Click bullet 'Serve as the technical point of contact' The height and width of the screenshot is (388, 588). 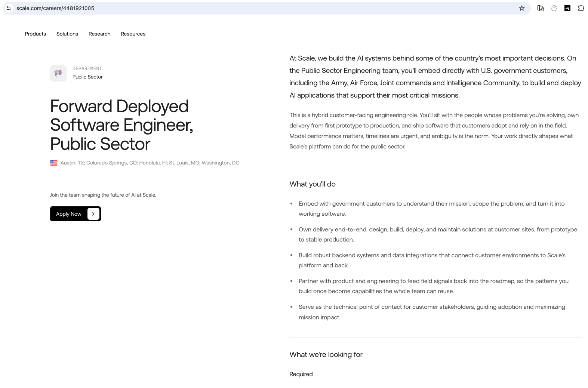[x=432, y=312]
